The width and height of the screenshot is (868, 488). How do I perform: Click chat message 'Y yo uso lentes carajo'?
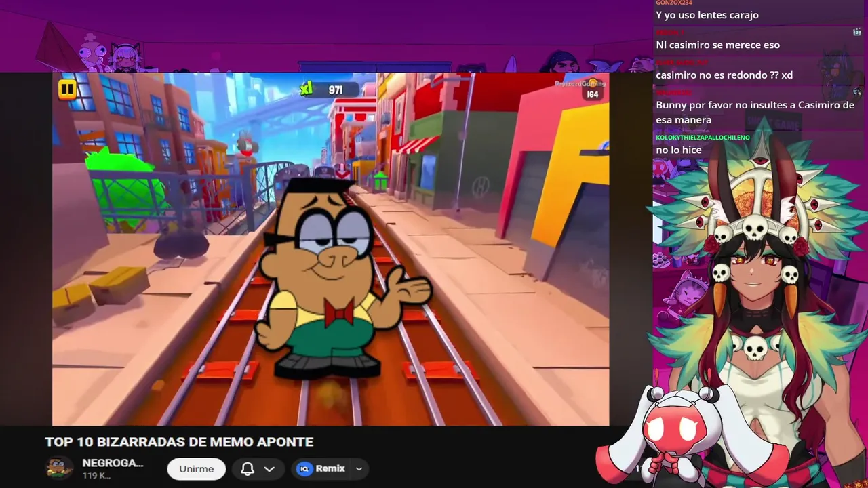click(x=707, y=15)
